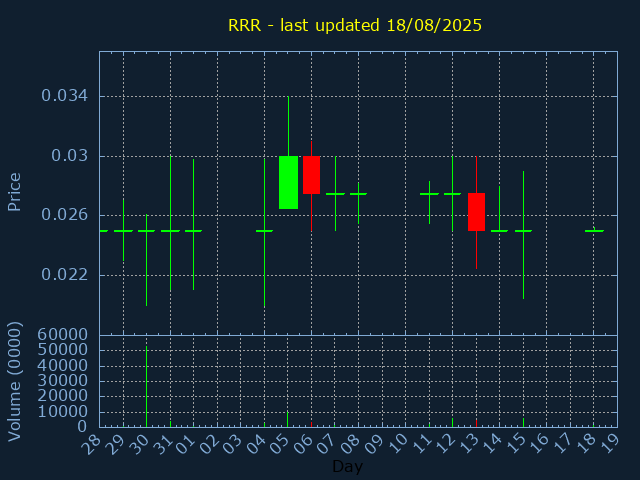Click the 10000 volume axis label

point(62,411)
